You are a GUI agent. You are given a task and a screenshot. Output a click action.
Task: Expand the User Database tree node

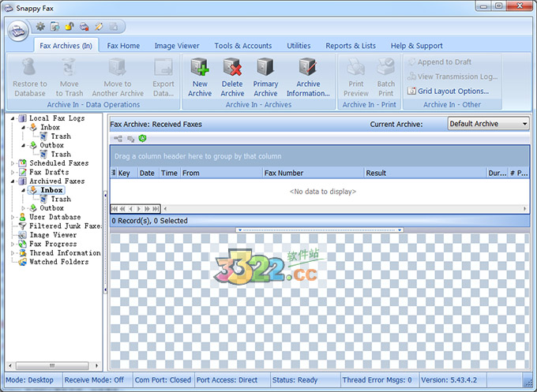[12, 217]
